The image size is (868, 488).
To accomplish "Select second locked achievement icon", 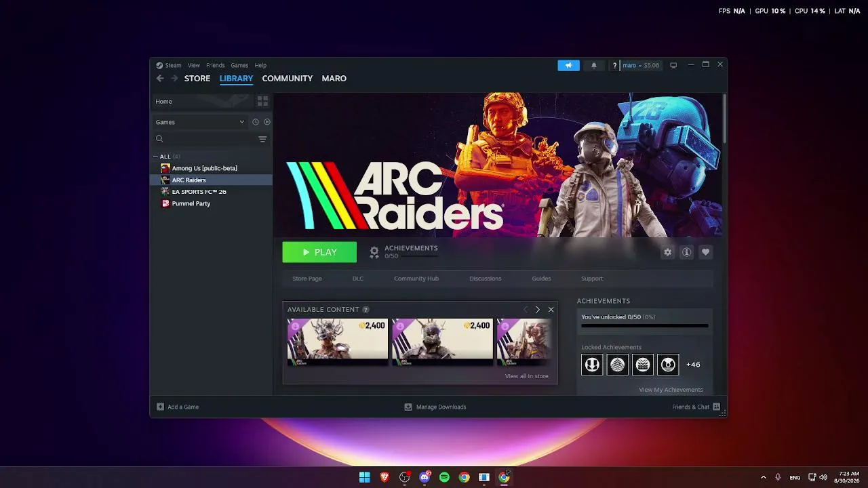I will click(x=618, y=365).
